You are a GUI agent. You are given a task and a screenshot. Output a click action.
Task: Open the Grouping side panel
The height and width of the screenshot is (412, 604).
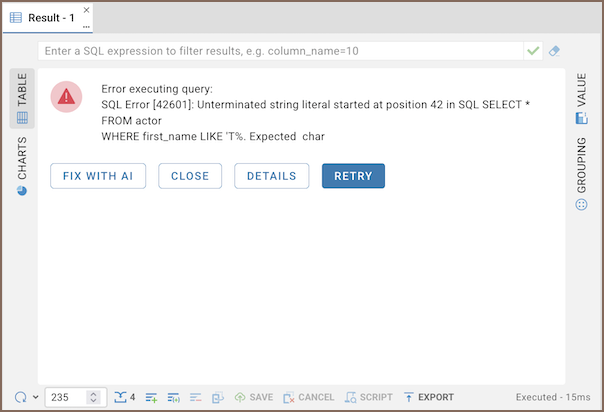point(582,174)
